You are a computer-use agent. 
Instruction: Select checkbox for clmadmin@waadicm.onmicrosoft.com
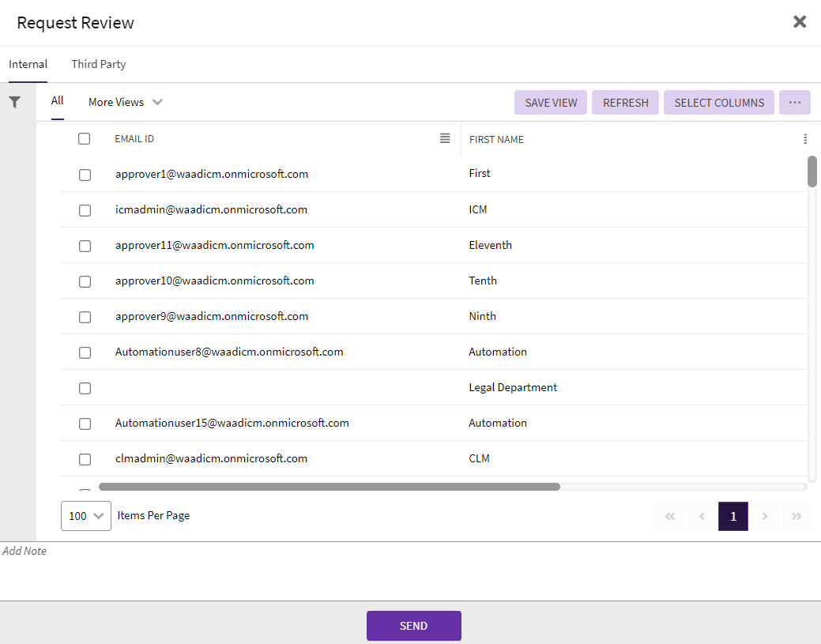[x=85, y=459]
